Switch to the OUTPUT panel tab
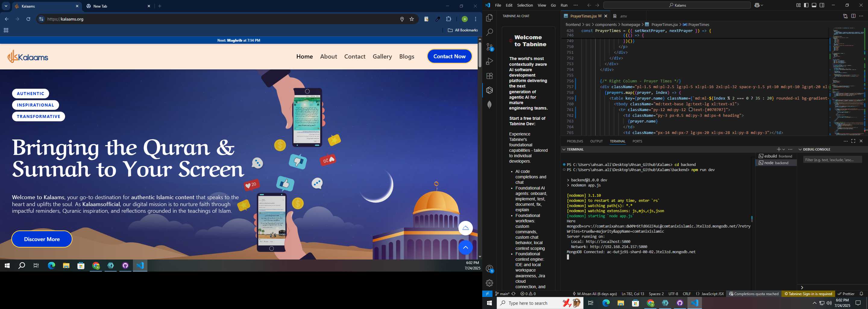868x309 pixels. [596, 141]
